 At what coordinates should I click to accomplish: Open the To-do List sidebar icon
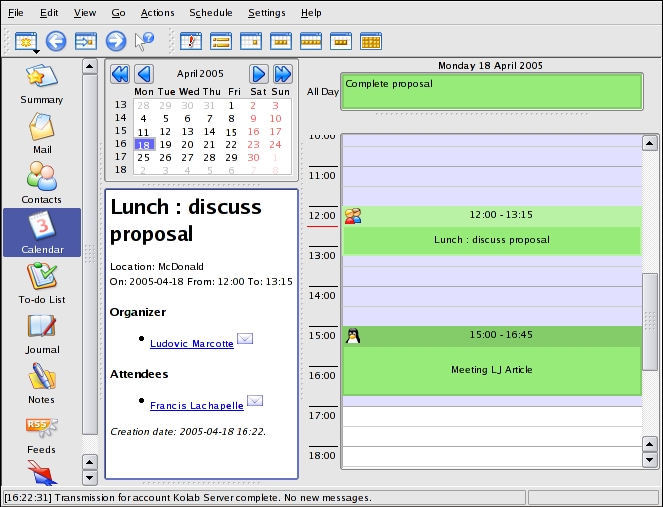coord(42,283)
